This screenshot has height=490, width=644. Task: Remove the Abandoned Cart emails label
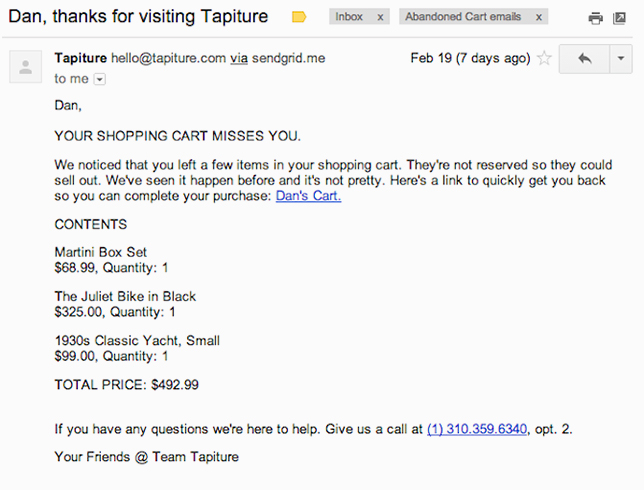pyautogui.click(x=538, y=17)
